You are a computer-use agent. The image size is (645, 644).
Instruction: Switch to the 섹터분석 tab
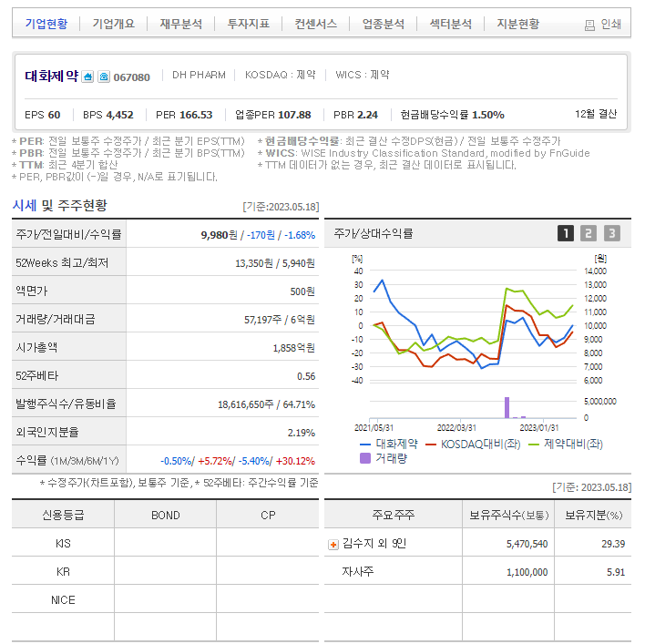[451, 24]
